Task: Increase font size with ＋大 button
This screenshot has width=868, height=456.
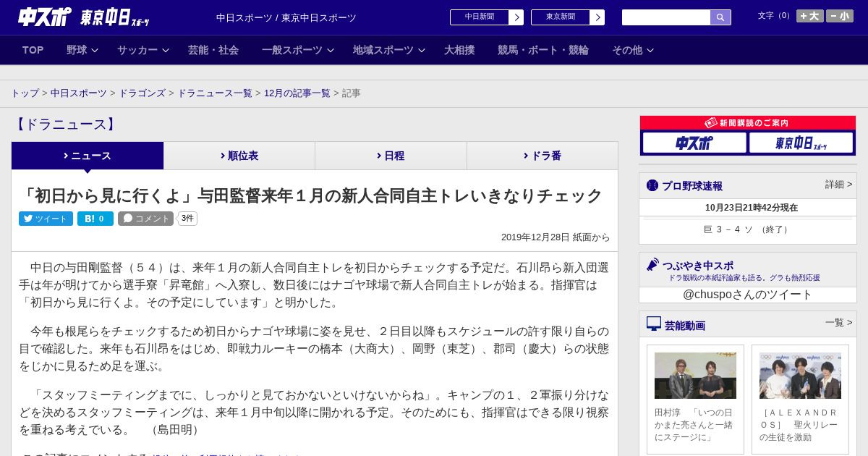Action: point(809,16)
